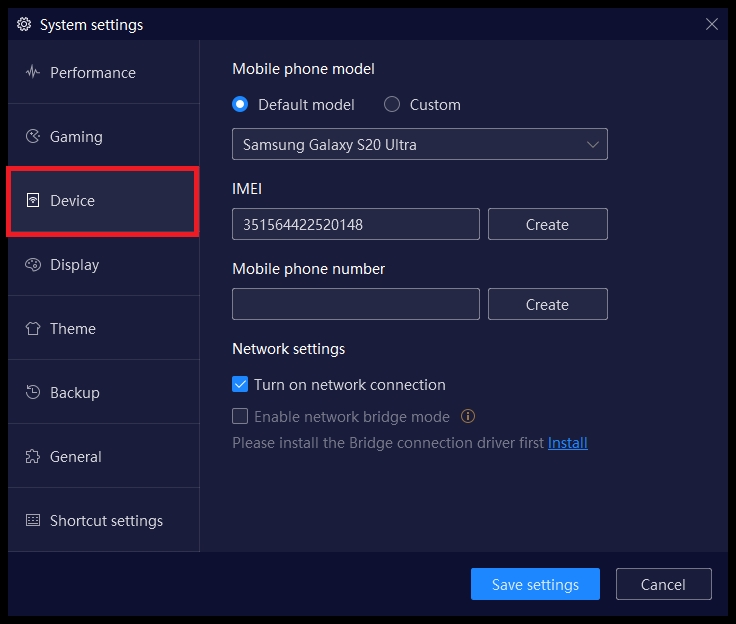Click the Display palette icon
Screen dimensions: 736x624
click(33, 265)
